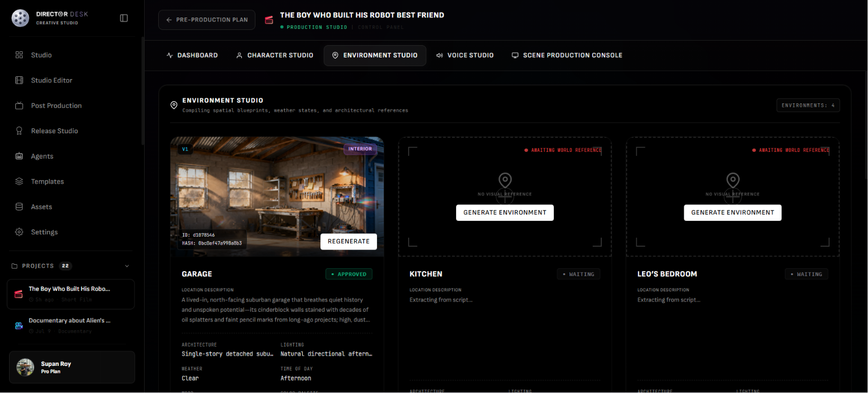The height and width of the screenshot is (393, 868).
Task: Click the Agents robot icon
Action: point(19,156)
